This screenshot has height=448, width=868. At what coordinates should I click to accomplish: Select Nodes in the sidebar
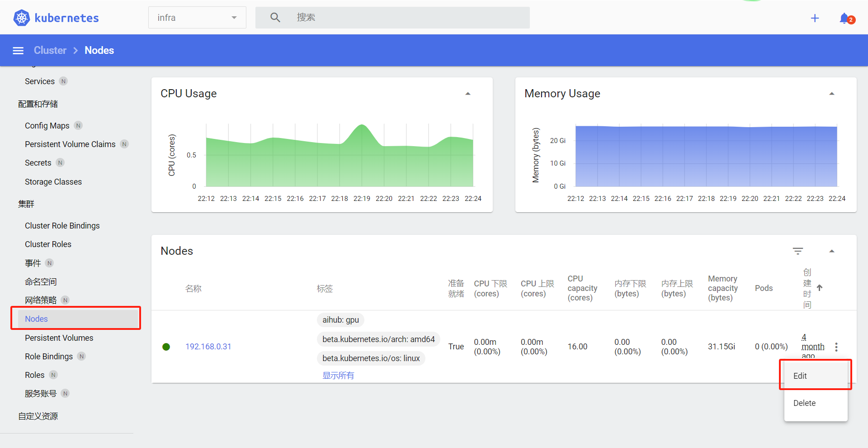[x=78, y=319]
